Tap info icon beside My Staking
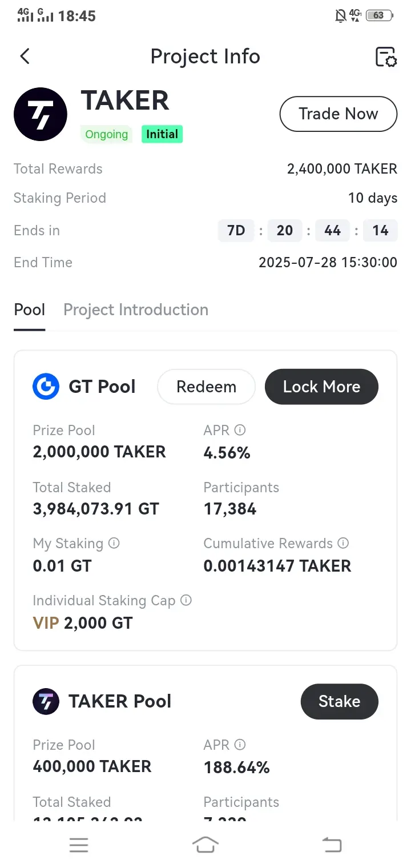The image size is (411, 868). pyautogui.click(x=114, y=543)
